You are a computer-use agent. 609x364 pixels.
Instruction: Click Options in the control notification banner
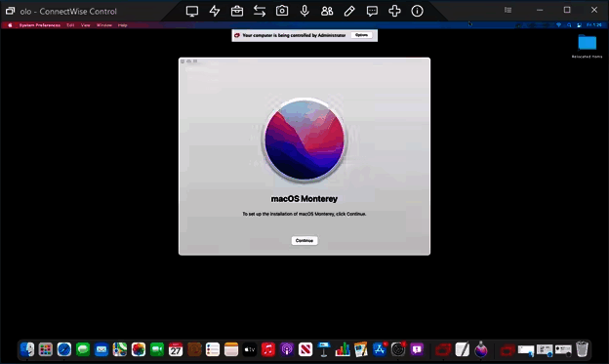(x=361, y=35)
